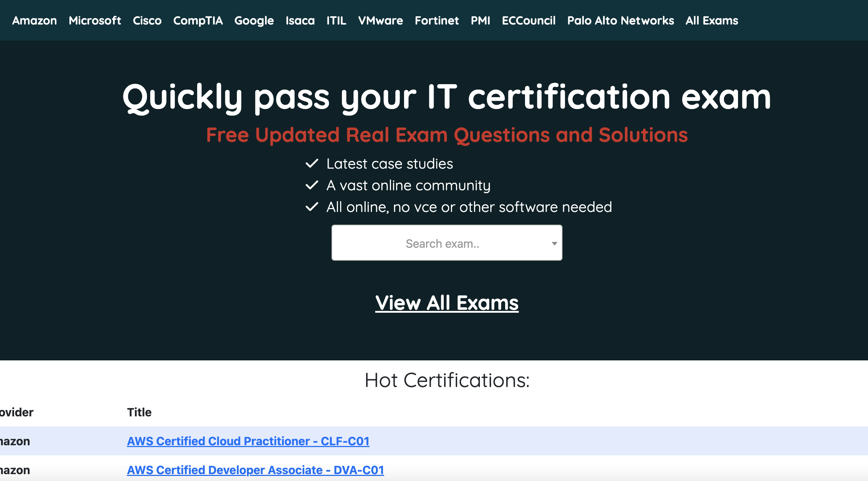The width and height of the screenshot is (868, 481).
Task: Click the CompTIA certification category icon
Action: [x=198, y=19]
